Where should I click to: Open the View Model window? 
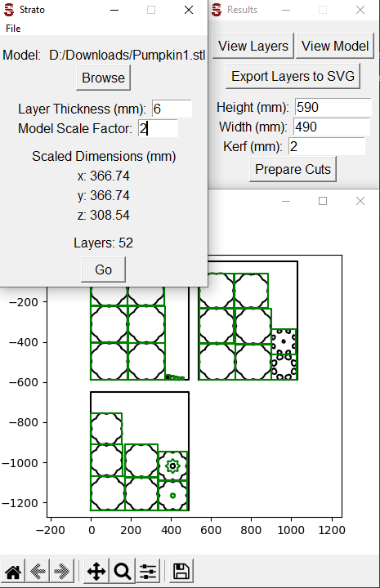pyautogui.click(x=335, y=46)
